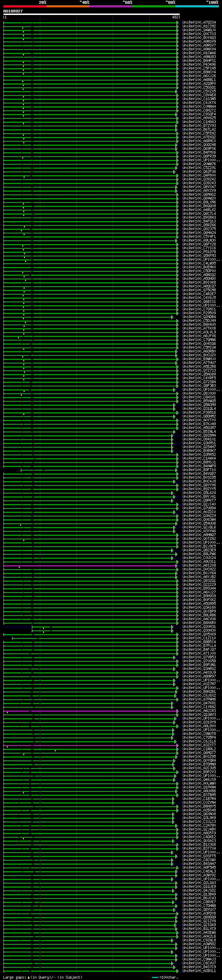Select UniRef100_O84101 entry
This screenshot has width=222, height=980.
tap(199, 439)
